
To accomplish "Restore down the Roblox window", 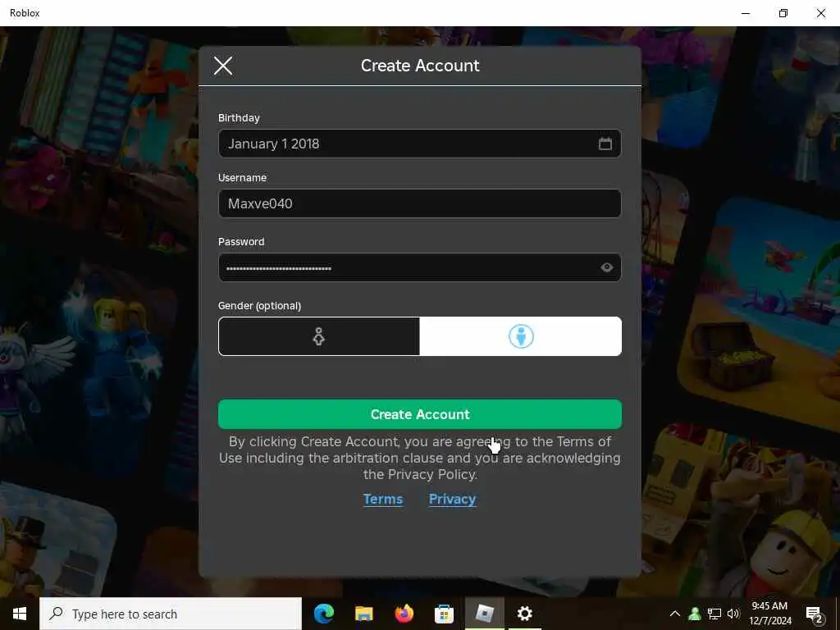I will click(783, 13).
